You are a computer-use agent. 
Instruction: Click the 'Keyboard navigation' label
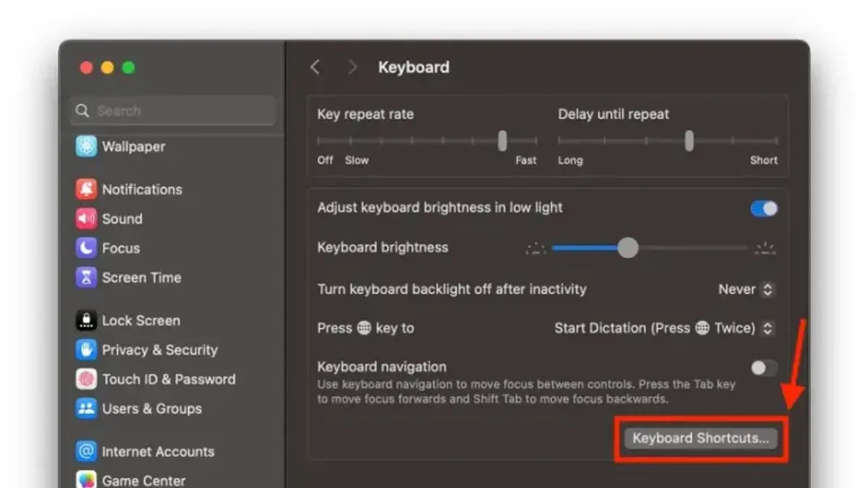tap(382, 367)
